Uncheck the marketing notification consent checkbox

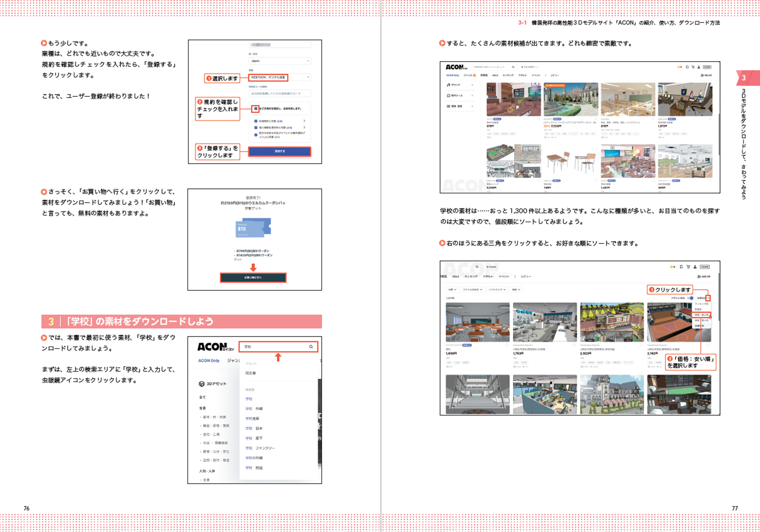256,134
